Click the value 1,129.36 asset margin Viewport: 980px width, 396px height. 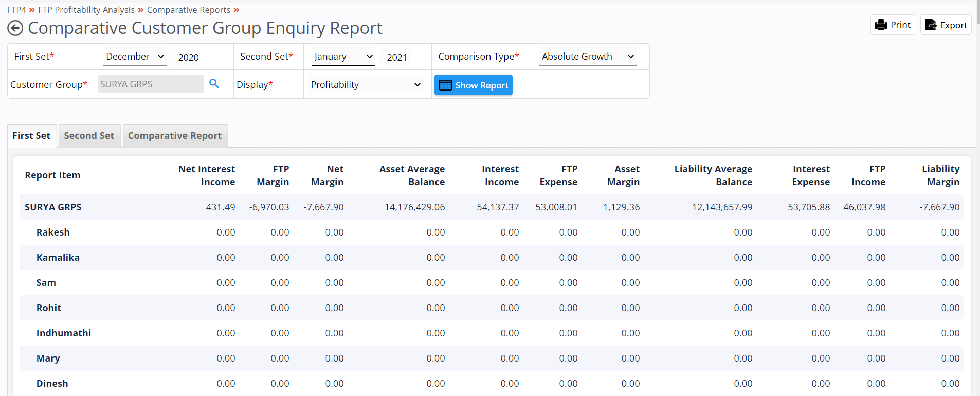tap(622, 207)
